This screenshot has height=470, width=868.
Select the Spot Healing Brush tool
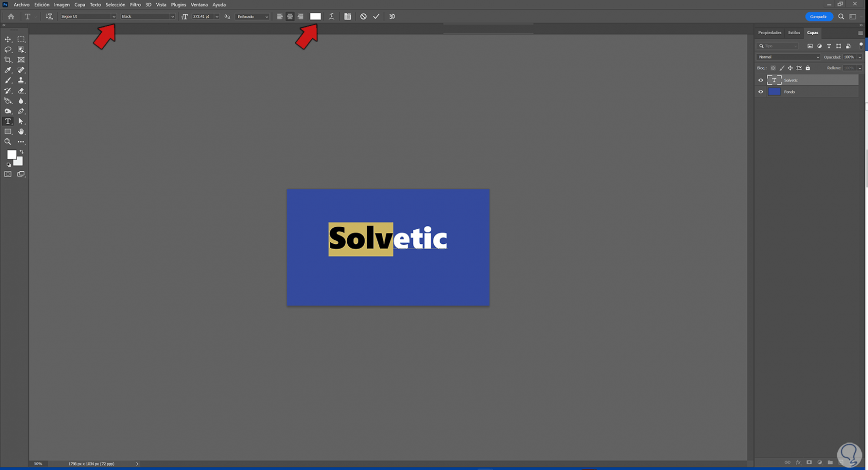tap(21, 70)
